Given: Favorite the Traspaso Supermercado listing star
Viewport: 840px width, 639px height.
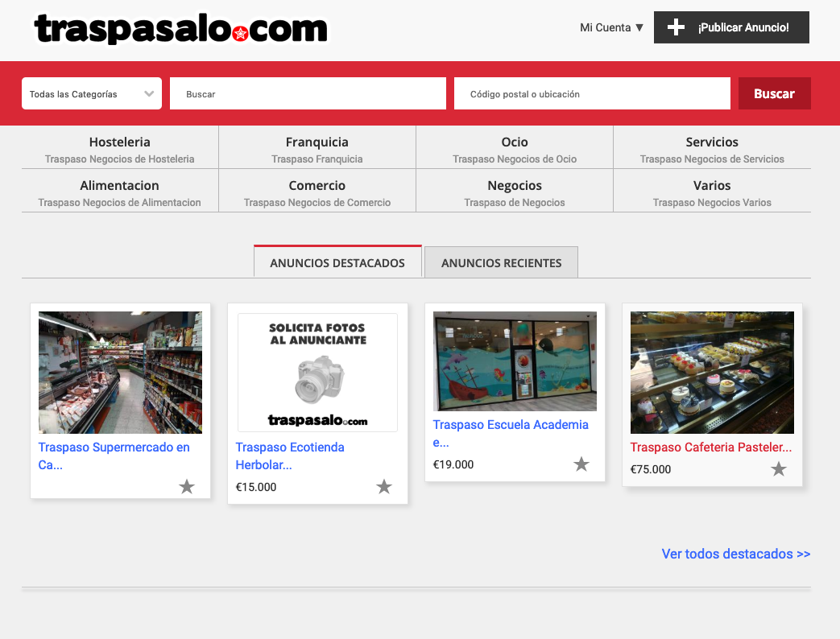Looking at the screenshot, I should (x=186, y=486).
